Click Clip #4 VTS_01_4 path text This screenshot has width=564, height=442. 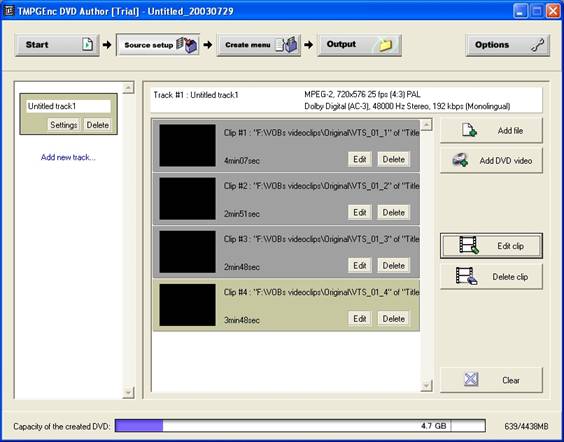pos(321,292)
